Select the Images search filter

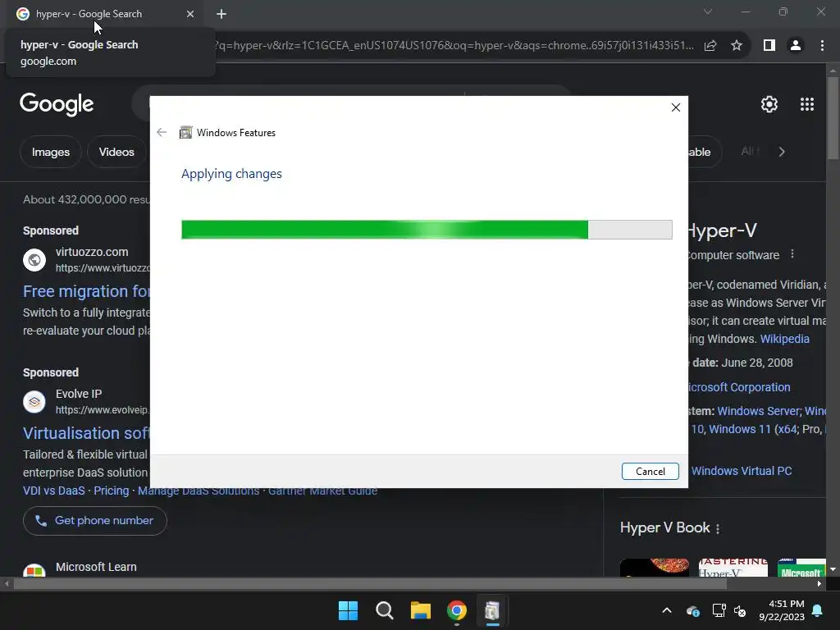click(50, 152)
